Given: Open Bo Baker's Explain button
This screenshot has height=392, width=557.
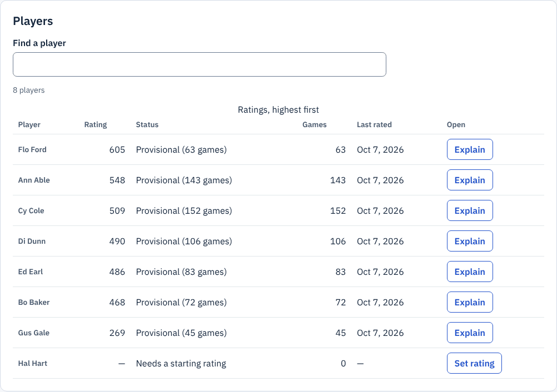Looking at the screenshot, I should (470, 302).
